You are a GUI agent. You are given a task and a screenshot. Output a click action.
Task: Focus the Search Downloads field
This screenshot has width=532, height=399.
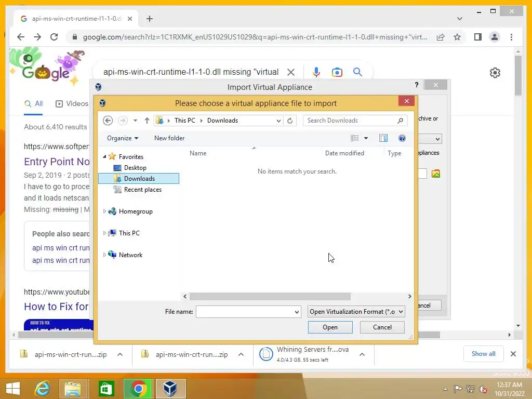point(355,121)
